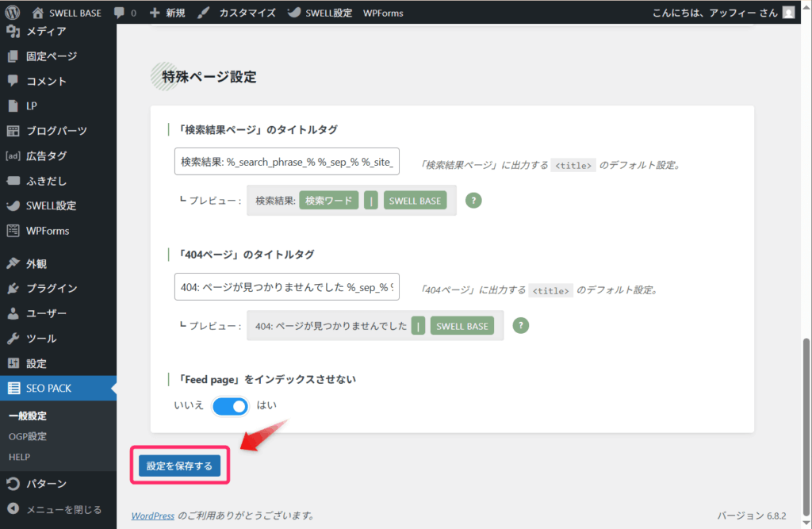Open カスタマイズ in the admin bar
The height and width of the screenshot is (529, 812).
pyautogui.click(x=247, y=13)
